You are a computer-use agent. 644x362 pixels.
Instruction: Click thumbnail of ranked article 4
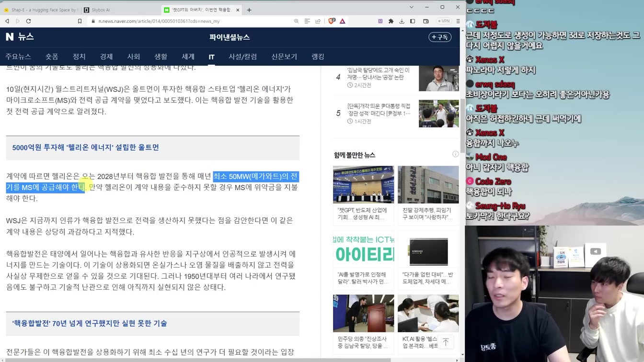pyautogui.click(x=438, y=79)
